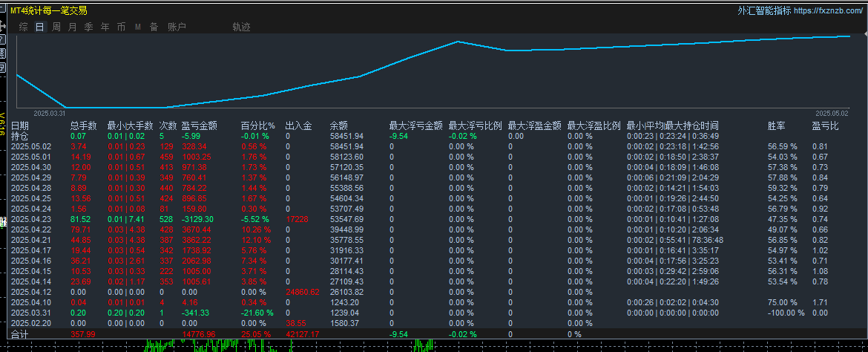
Task: Click the 最大浮盈金额 column header
Action: point(535,126)
